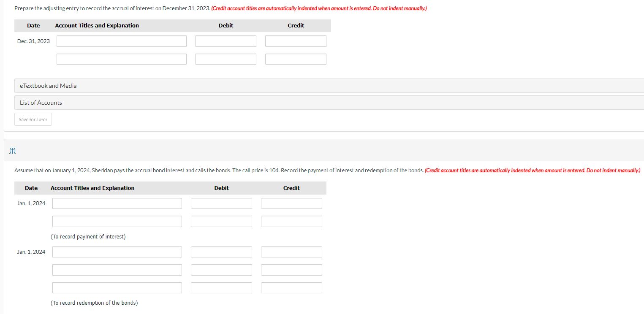This screenshot has width=644, height=314.
Task: Click the first account title box for the interest payment entry
Action: [117, 203]
